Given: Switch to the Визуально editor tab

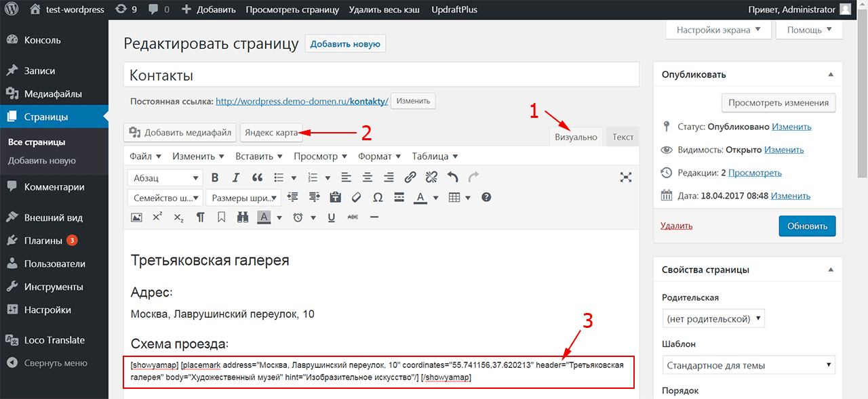Looking at the screenshot, I should (x=576, y=137).
